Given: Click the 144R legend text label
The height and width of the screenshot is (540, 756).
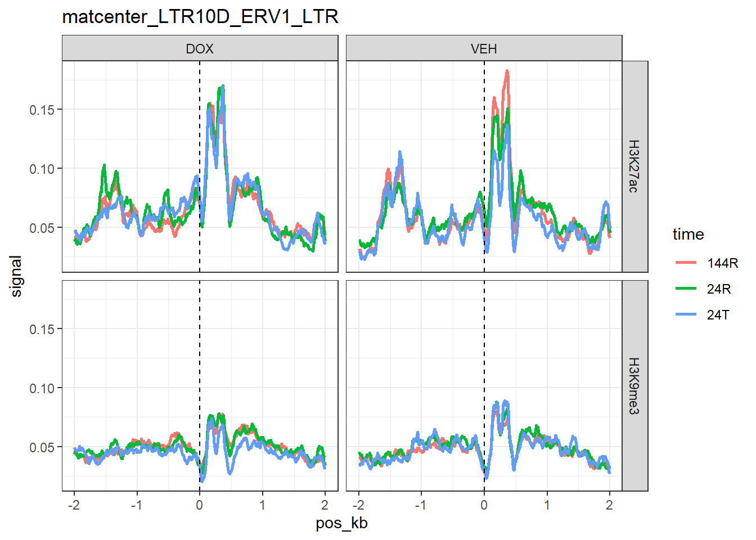Looking at the screenshot, I should 722,263.
